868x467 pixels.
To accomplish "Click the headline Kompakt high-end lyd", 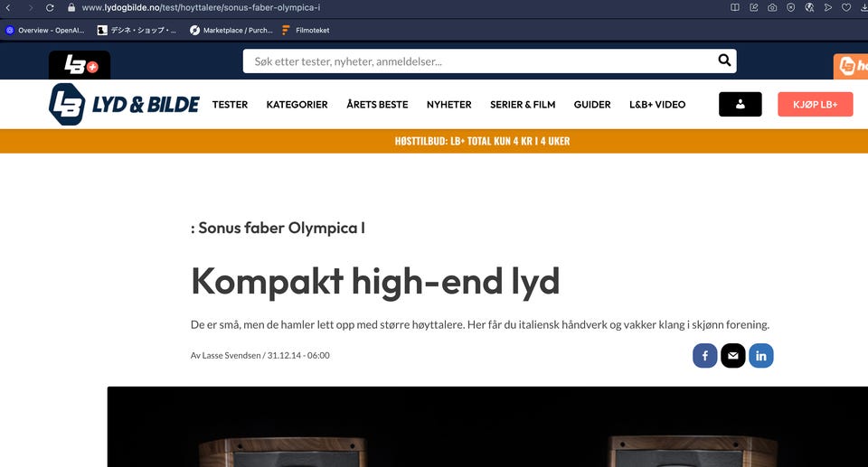I will 375,281.
